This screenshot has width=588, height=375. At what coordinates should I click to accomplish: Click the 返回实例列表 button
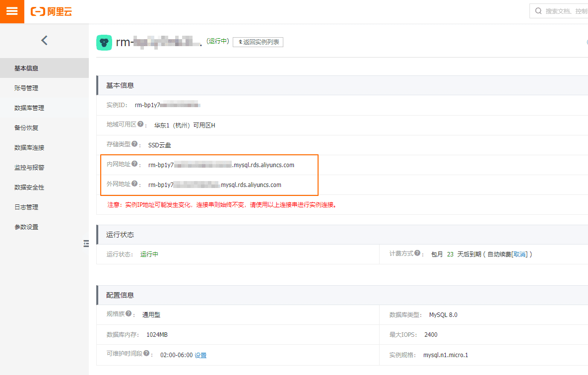tap(258, 42)
